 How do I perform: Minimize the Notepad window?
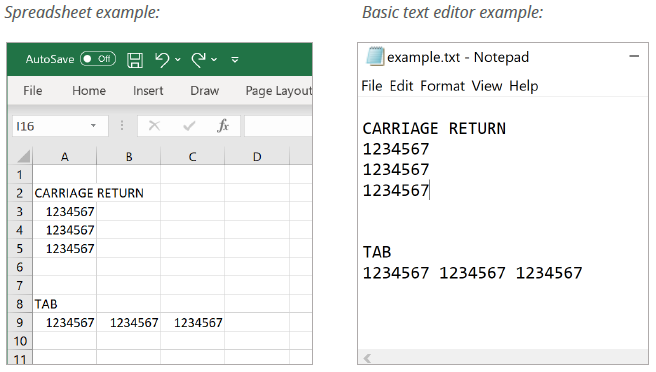(634, 56)
